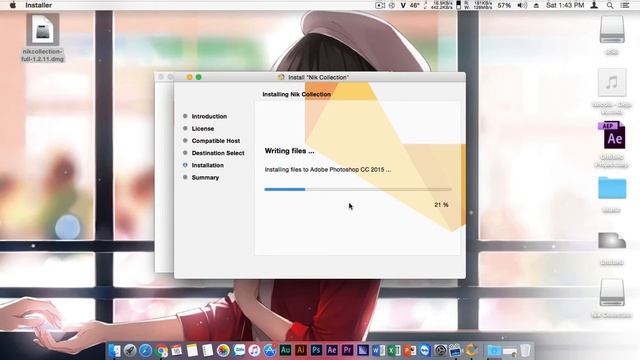Click "Installing files to Adobe Photoshop CC 2015" text

tap(327, 169)
